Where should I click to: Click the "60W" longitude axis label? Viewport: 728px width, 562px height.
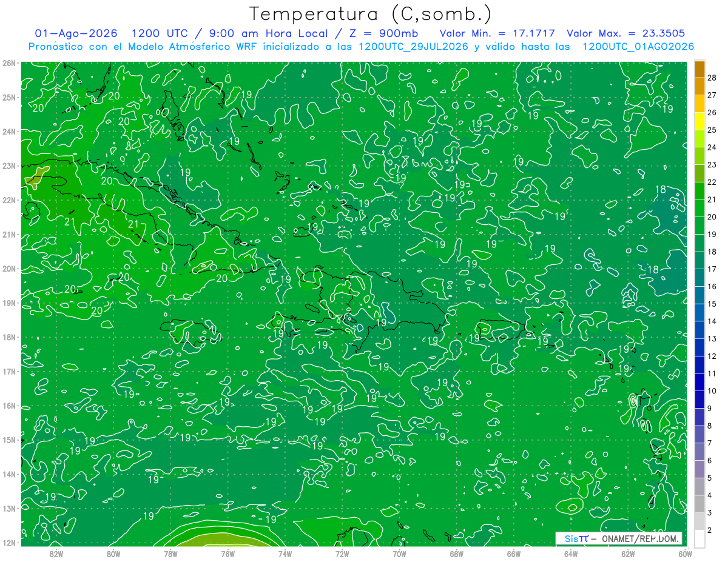pos(685,554)
